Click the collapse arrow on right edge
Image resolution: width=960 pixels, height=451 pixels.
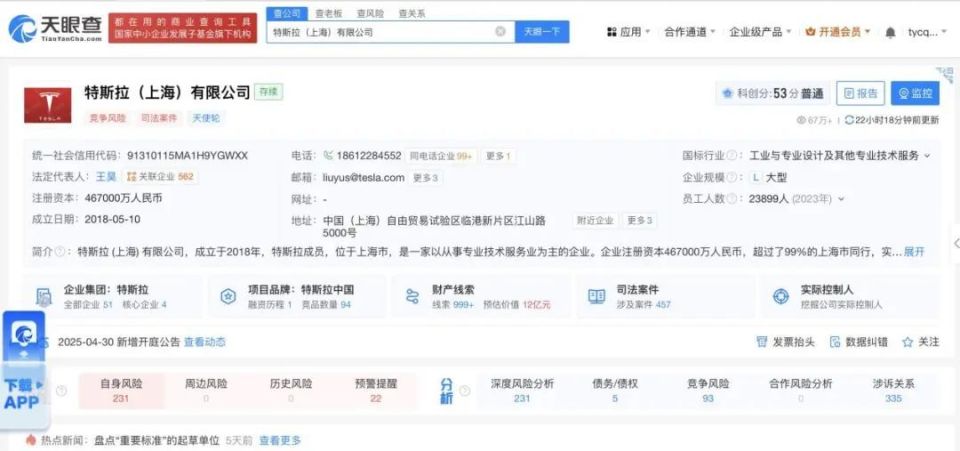coord(956,243)
